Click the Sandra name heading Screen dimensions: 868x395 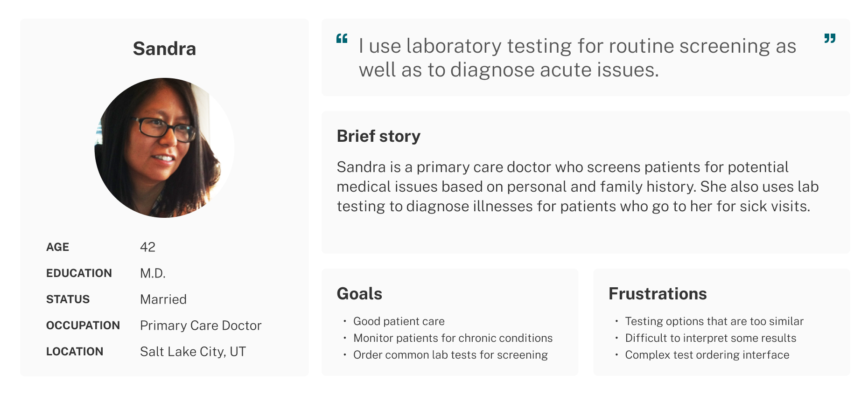(164, 49)
